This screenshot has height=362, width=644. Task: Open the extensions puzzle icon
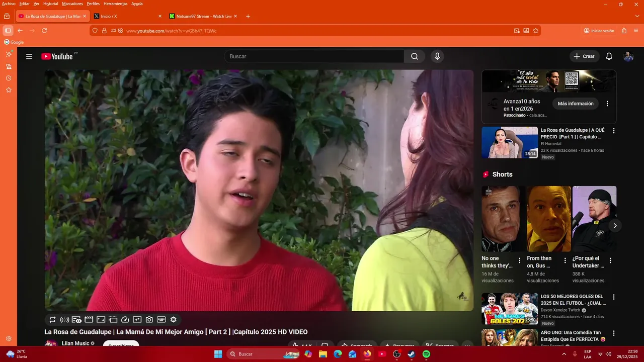click(x=624, y=31)
